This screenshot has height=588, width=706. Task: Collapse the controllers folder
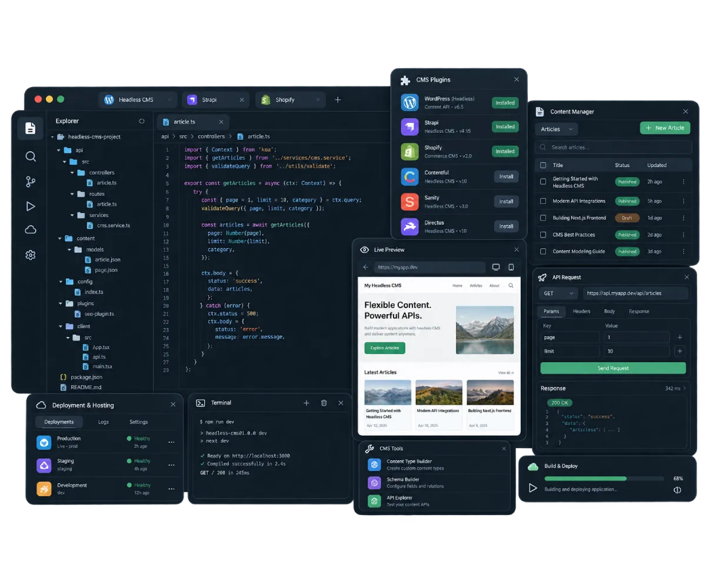point(73,173)
